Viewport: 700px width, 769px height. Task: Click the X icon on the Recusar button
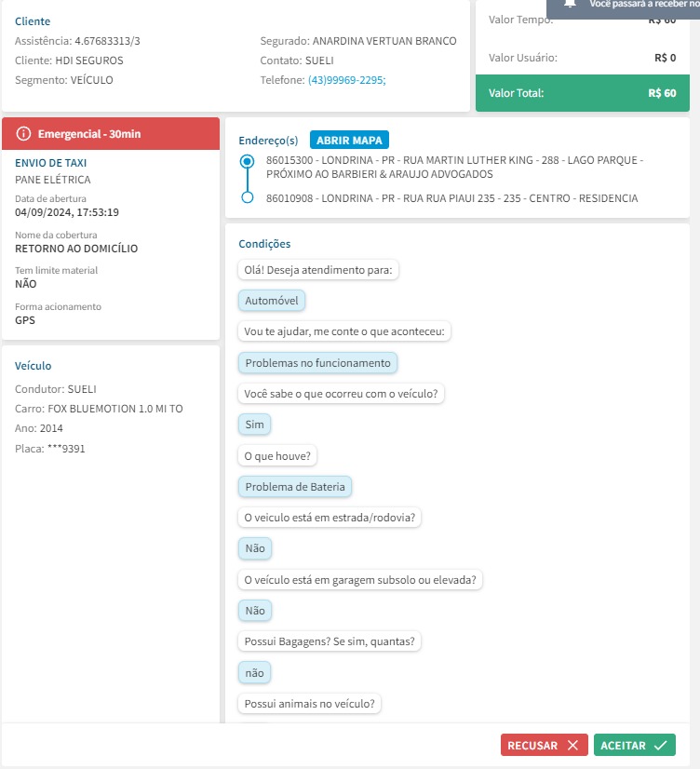572,745
